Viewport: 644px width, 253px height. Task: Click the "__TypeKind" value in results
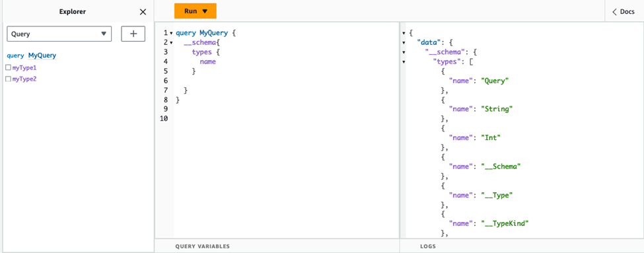point(505,224)
